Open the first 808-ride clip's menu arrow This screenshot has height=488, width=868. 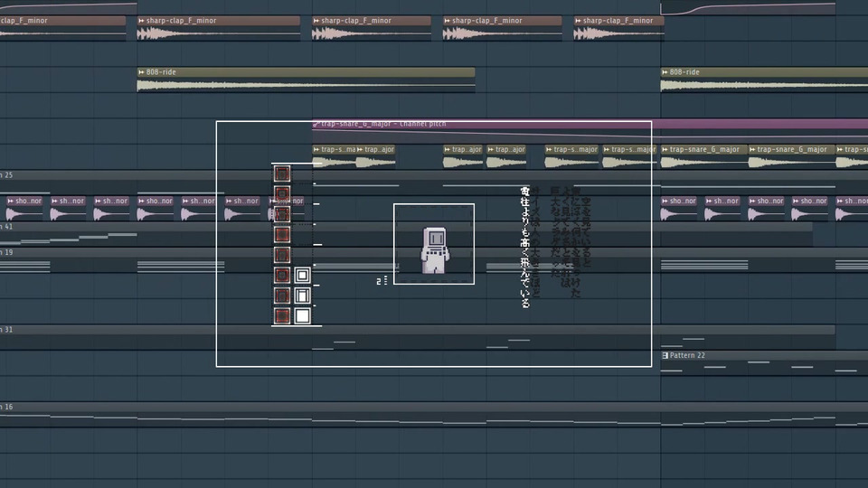[141, 72]
